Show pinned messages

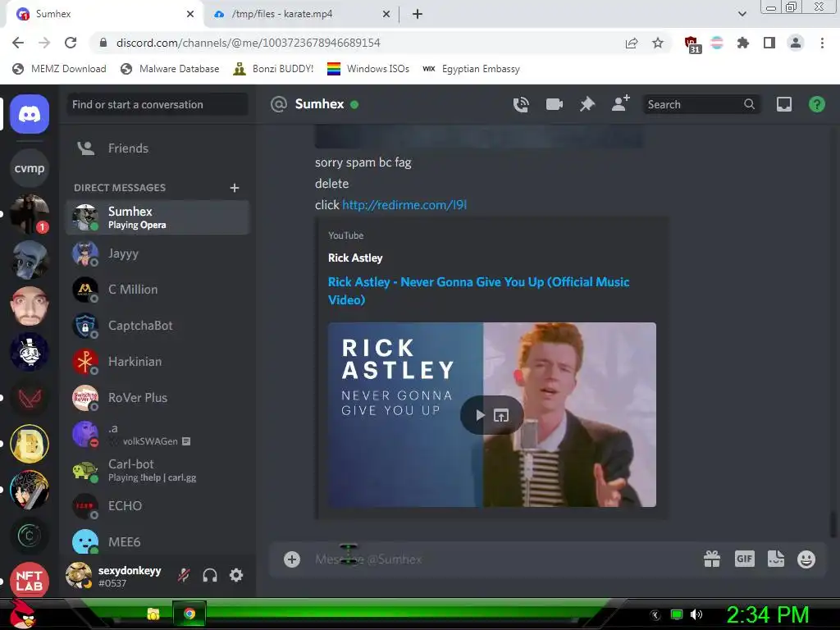click(x=587, y=104)
